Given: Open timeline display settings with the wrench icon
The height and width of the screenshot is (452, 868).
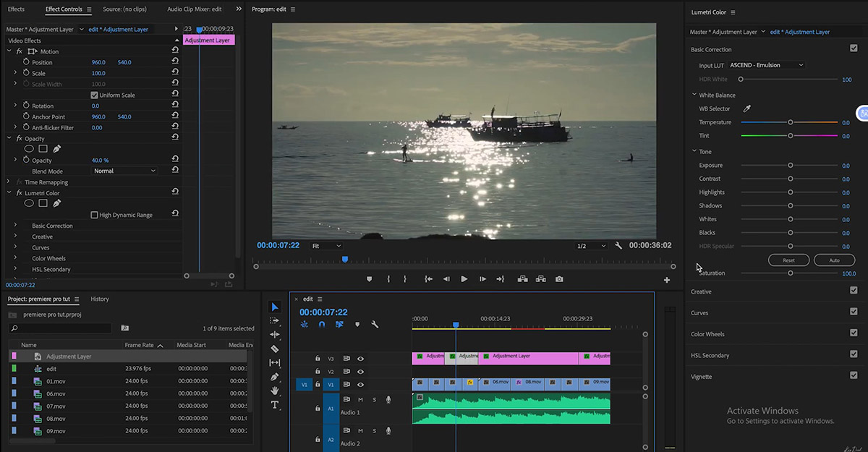Looking at the screenshot, I should [x=375, y=325].
